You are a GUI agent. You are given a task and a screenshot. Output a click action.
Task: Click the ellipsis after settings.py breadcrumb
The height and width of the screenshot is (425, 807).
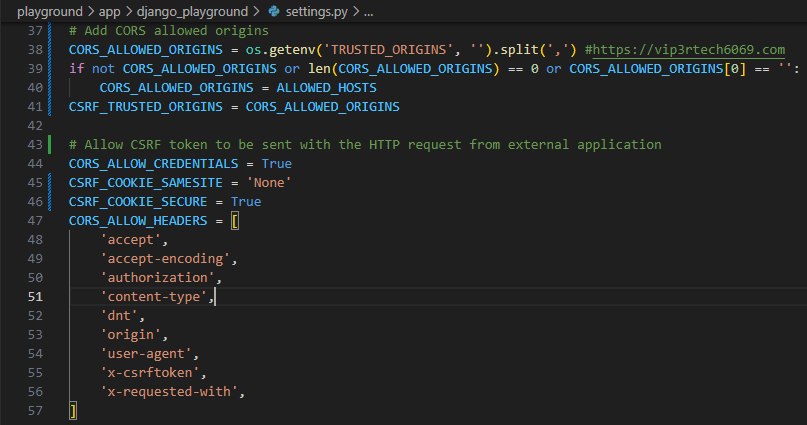click(x=369, y=12)
